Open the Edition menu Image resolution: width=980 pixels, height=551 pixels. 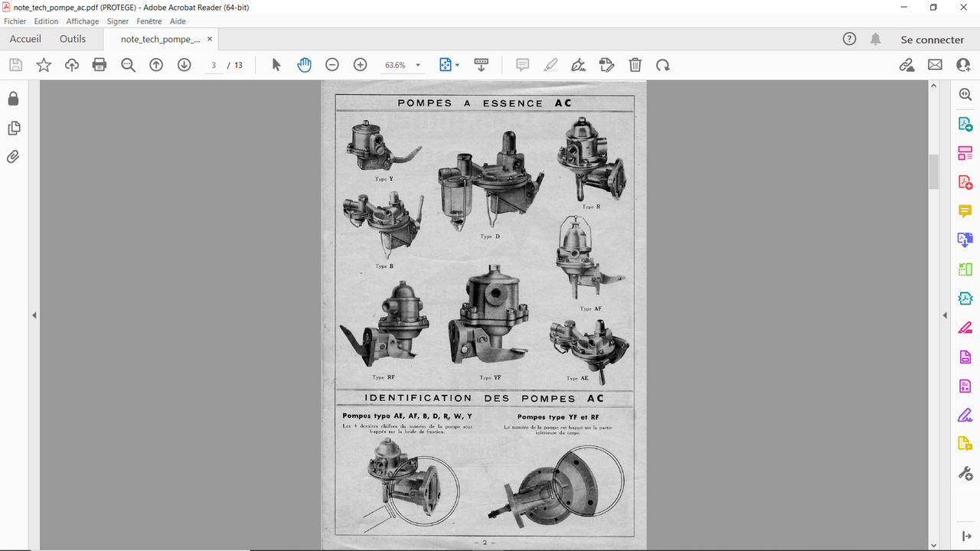(46, 21)
